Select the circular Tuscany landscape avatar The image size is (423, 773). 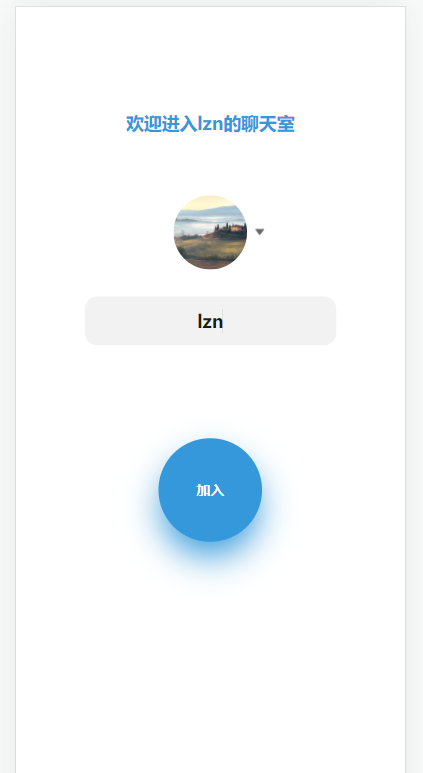(210, 232)
